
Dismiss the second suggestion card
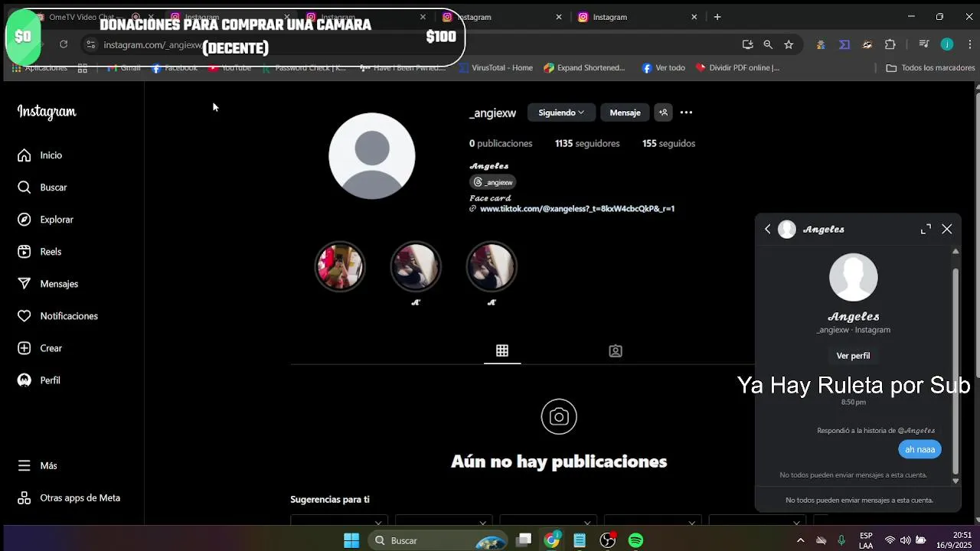point(482,523)
